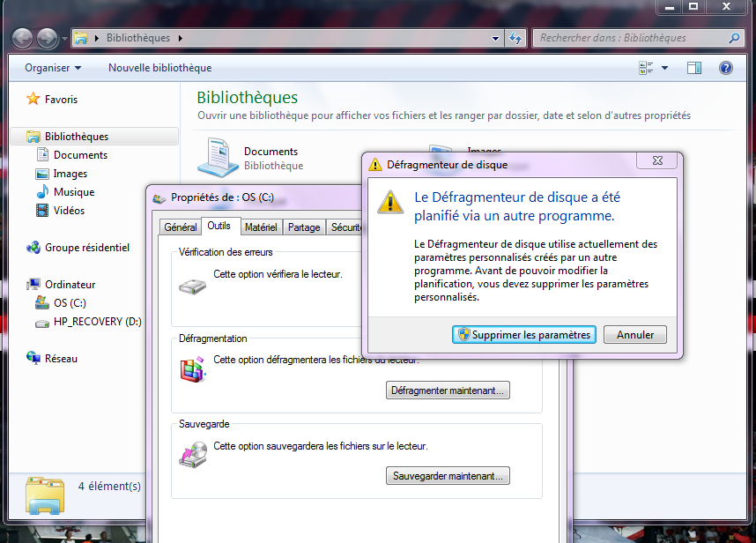Open the Organiser dropdown menu

53,68
